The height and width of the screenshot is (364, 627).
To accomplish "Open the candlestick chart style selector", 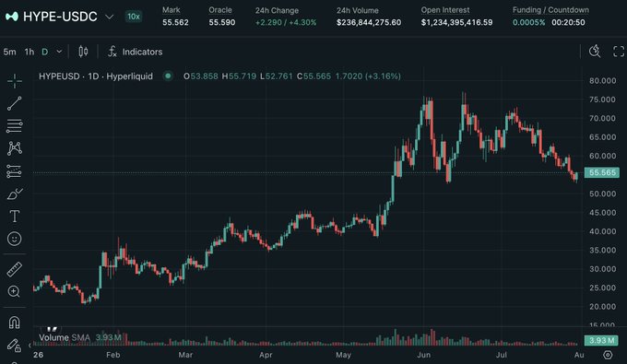I will pyautogui.click(x=83, y=52).
